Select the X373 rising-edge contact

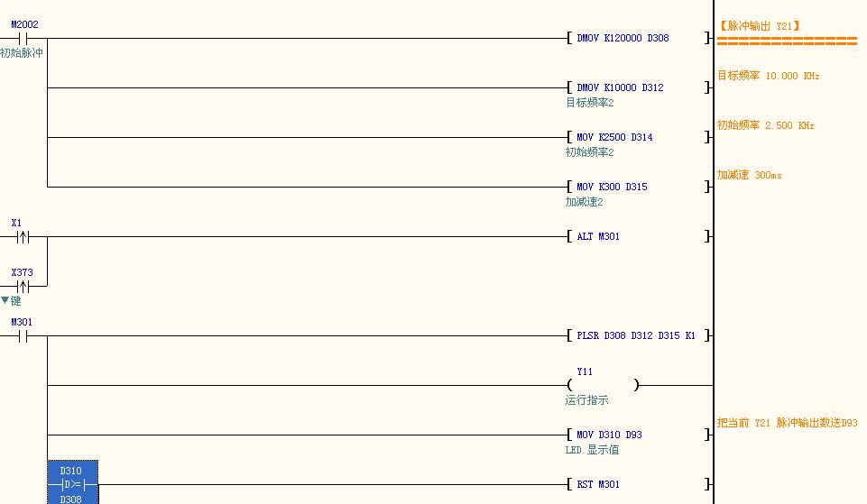23,287
